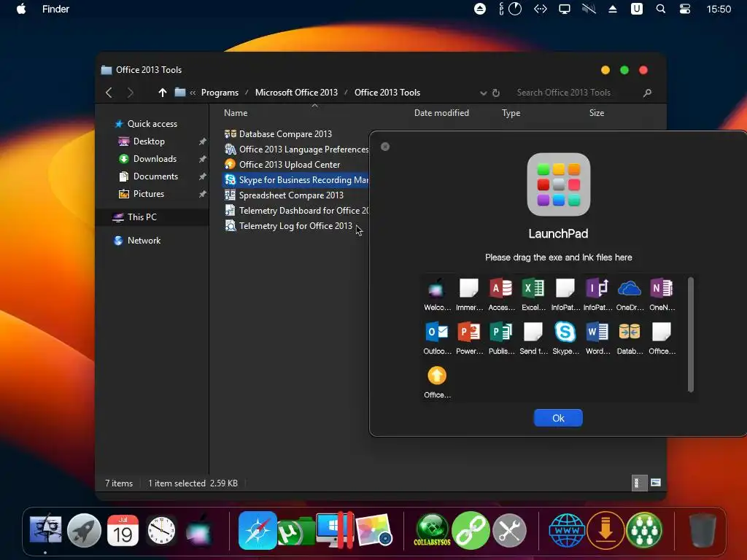
Task: Open the blank Office icon in LaunchPad
Action: 662,338
